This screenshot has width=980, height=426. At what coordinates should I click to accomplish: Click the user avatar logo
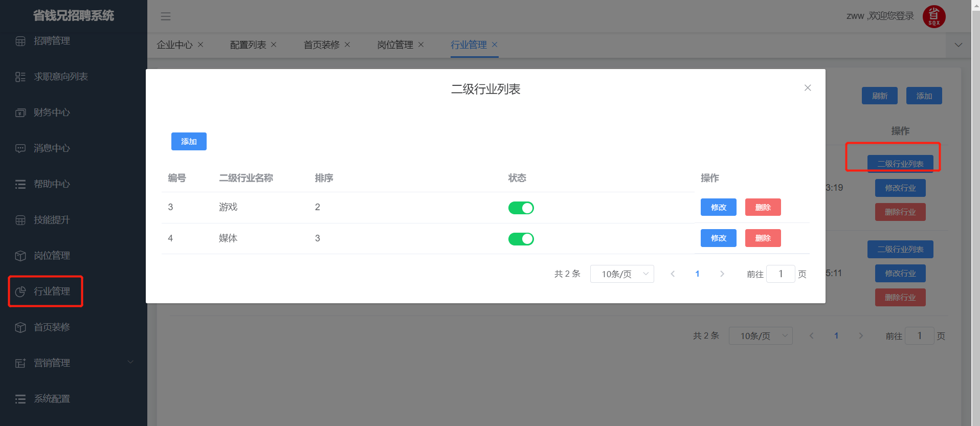(933, 16)
